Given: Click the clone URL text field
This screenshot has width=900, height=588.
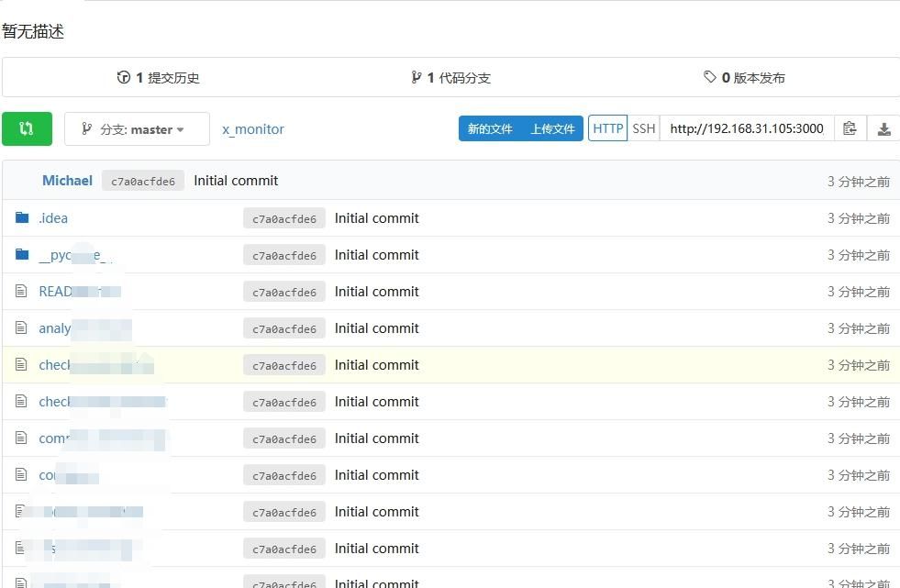Looking at the screenshot, I should [746, 129].
